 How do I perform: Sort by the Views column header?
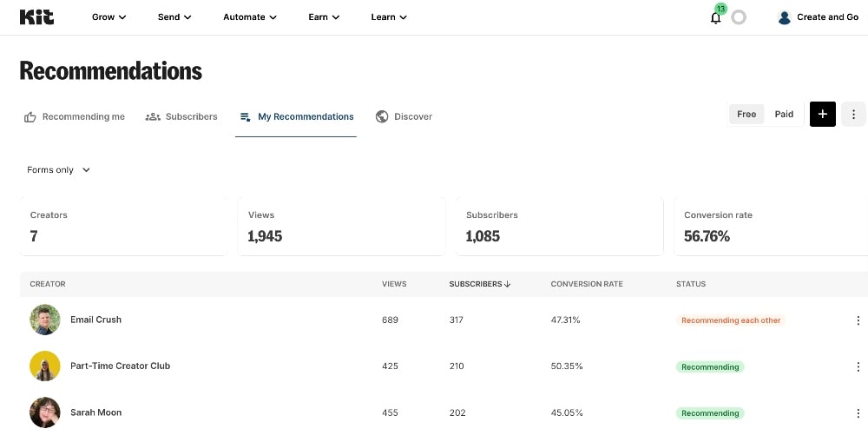click(x=394, y=284)
